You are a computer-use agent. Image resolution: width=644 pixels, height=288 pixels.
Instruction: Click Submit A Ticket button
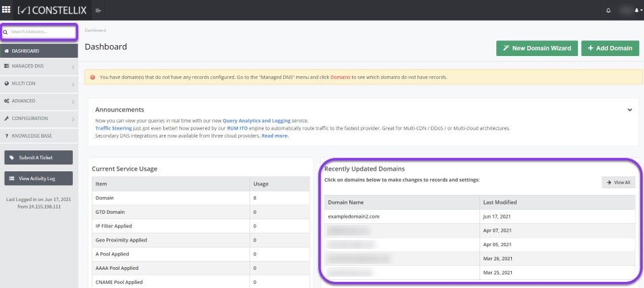pos(38,157)
